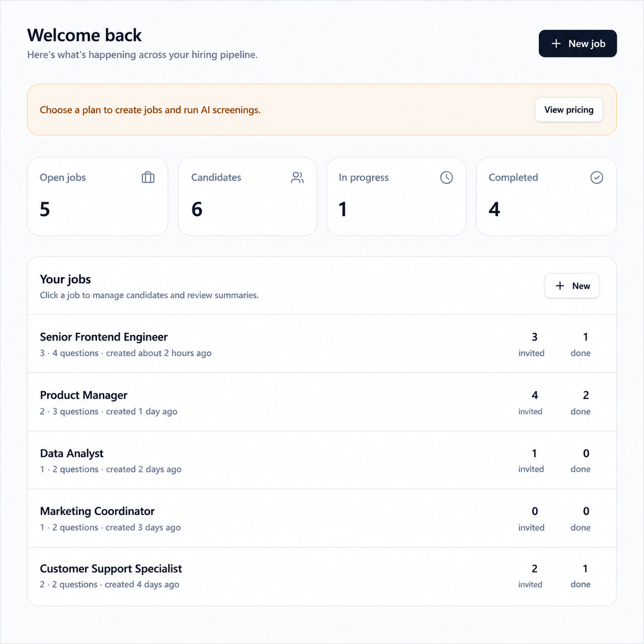Viewport: 644px width, 644px height.
Task: Open the Marketing Coordinator job
Action: pyautogui.click(x=321, y=518)
